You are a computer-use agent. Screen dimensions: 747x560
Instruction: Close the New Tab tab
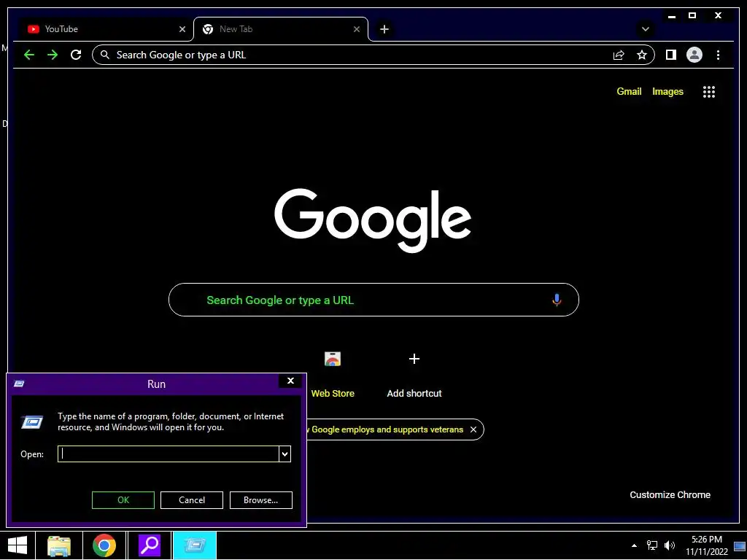(356, 29)
